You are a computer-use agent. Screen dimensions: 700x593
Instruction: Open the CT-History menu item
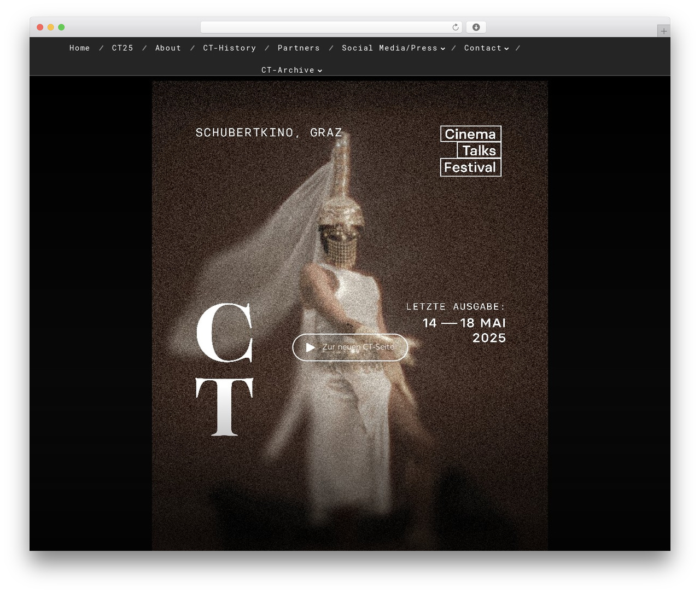230,48
